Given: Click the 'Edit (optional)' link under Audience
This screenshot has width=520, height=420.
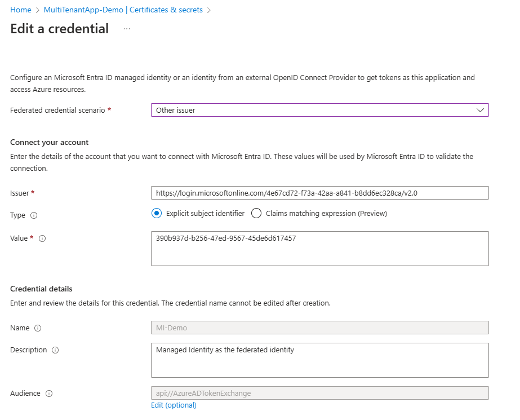Looking at the screenshot, I should point(174,405).
